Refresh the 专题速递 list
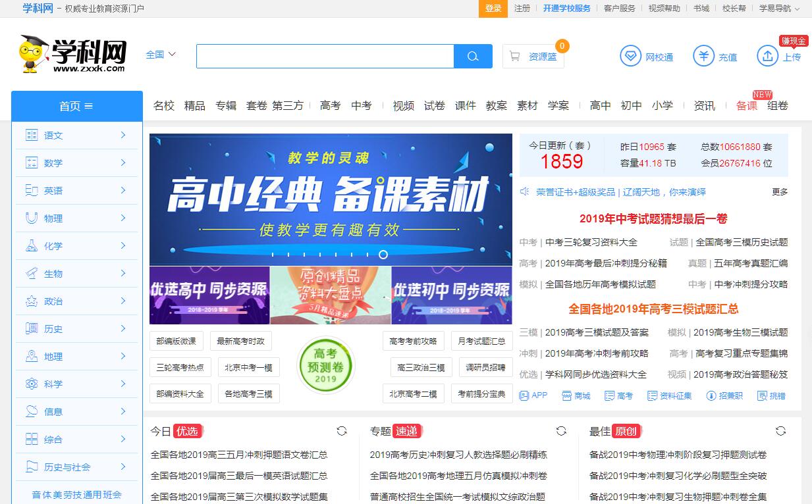 [x=561, y=431]
